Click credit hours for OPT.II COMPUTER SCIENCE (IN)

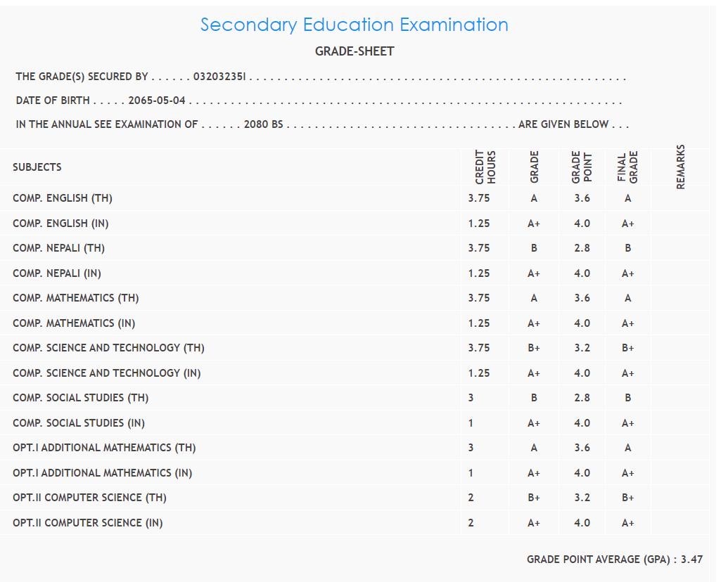pyautogui.click(x=471, y=523)
